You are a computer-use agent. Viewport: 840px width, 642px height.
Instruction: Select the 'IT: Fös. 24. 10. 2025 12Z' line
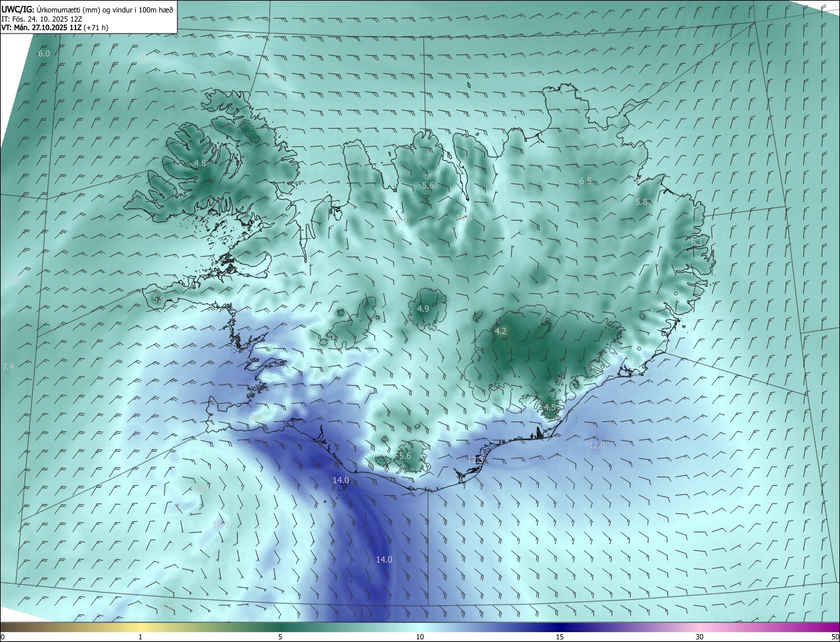42,18
